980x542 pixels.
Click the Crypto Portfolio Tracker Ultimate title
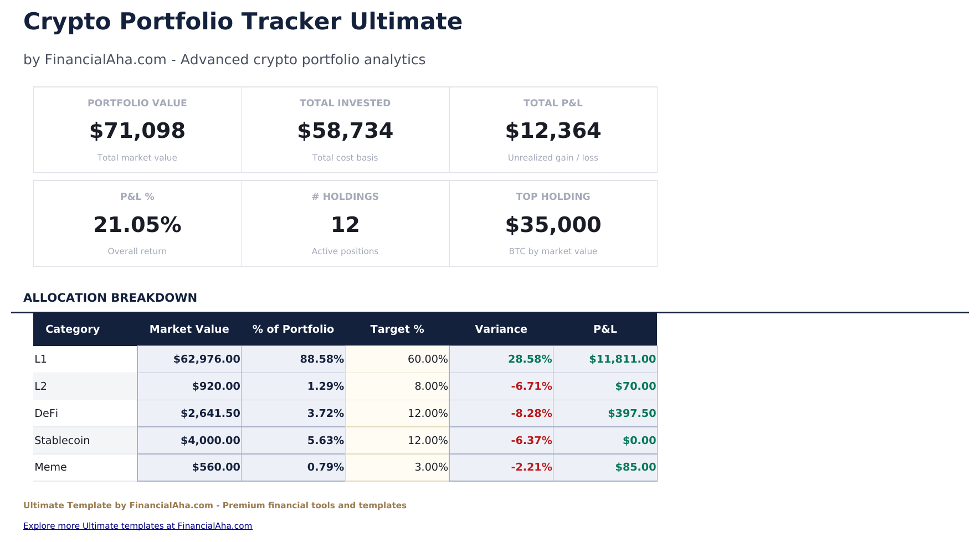coord(243,21)
